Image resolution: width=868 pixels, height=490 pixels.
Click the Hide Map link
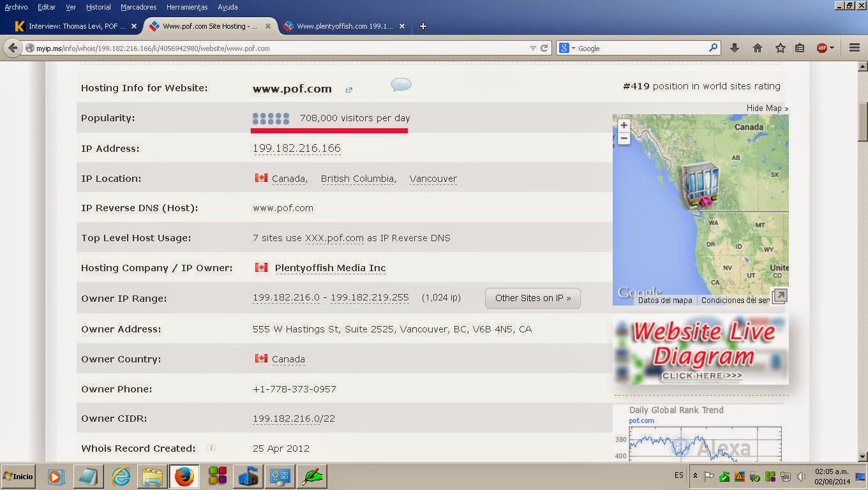coord(767,108)
